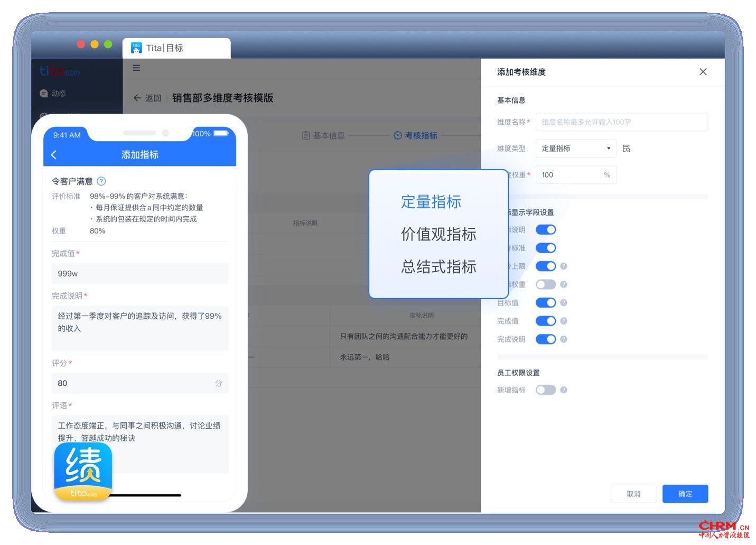Click the 销售部多维度考核模版 title

(x=222, y=98)
